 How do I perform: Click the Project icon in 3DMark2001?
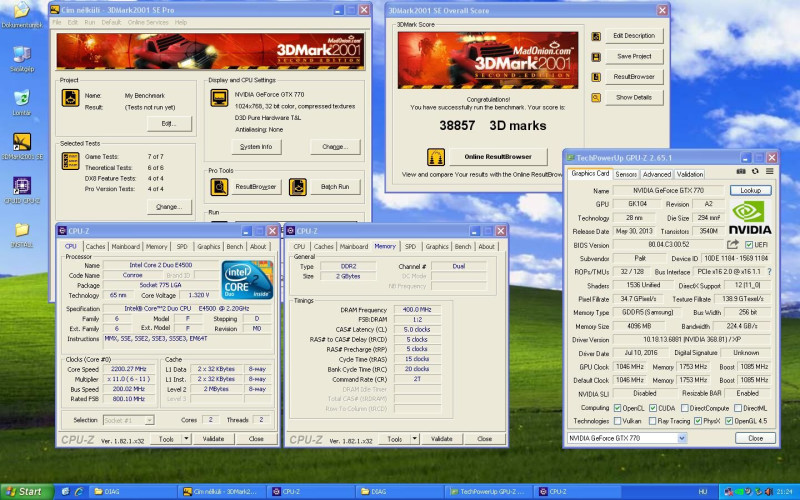(70, 97)
